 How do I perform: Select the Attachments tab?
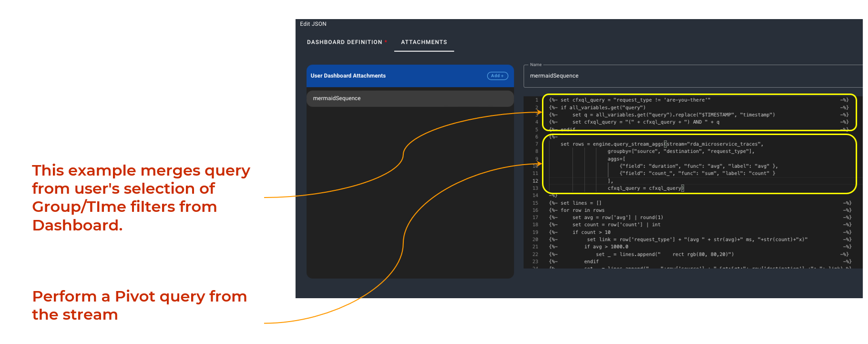(424, 42)
